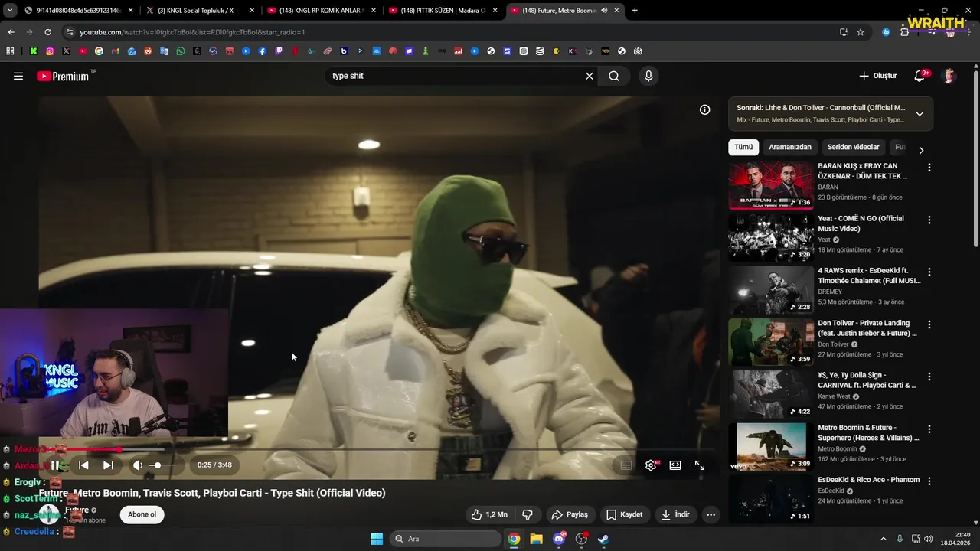Dislike the video
980x551 pixels.
pyautogui.click(x=527, y=514)
